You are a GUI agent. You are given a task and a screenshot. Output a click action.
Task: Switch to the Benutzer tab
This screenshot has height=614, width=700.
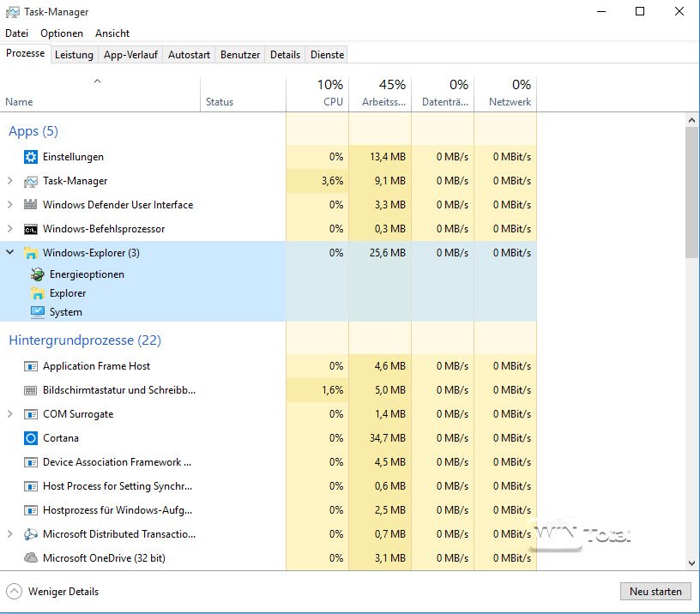coord(240,55)
